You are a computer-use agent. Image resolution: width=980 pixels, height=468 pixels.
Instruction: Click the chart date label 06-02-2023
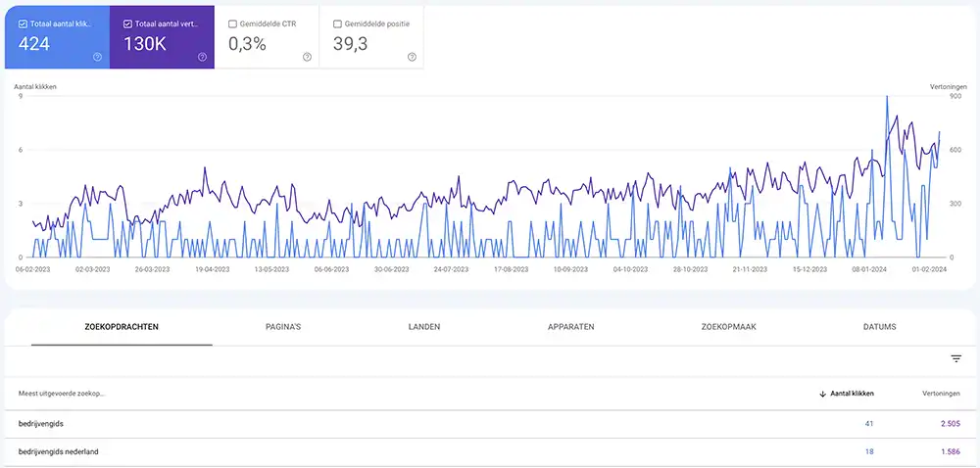(32, 269)
